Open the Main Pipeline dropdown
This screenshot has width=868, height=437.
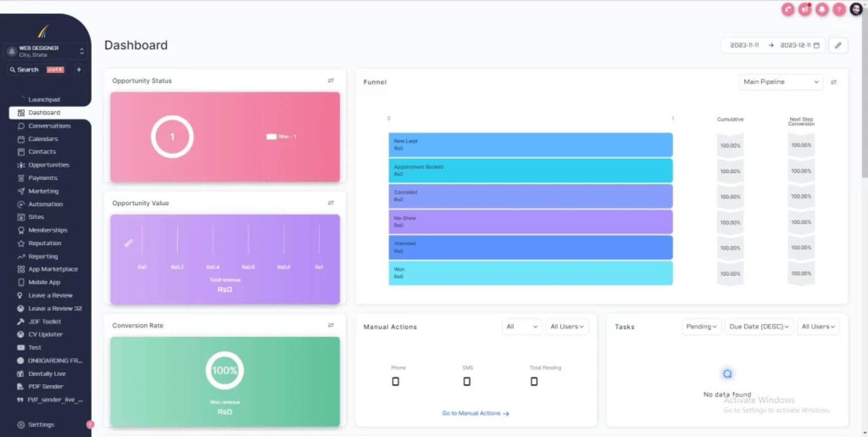click(x=780, y=81)
